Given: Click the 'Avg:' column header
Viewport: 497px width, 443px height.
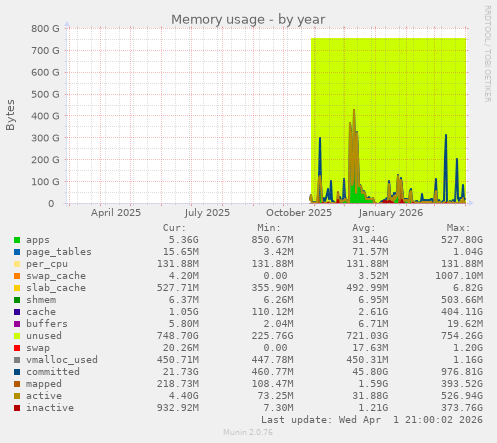Looking at the screenshot, I should [x=364, y=228].
